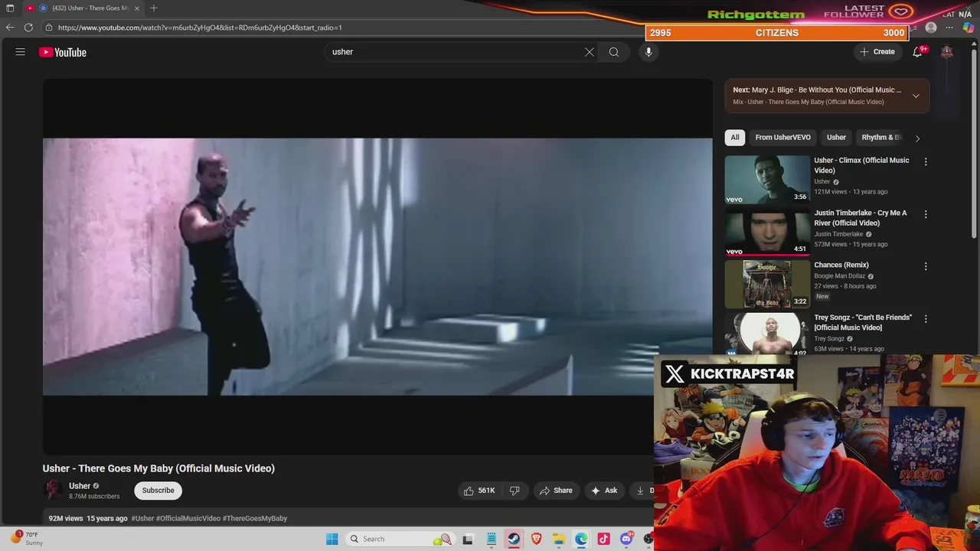
Task: Open File Explorer from the taskbar
Action: click(x=559, y=539)
